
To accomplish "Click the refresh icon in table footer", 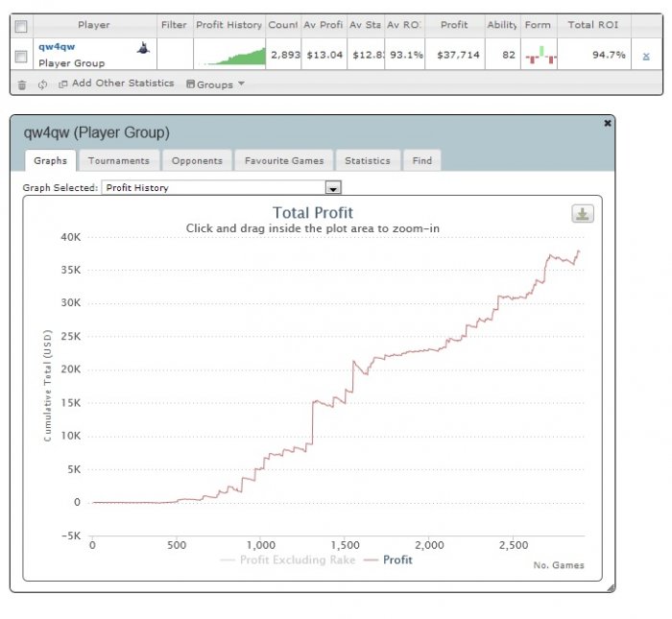I will [x=42, y=84].
